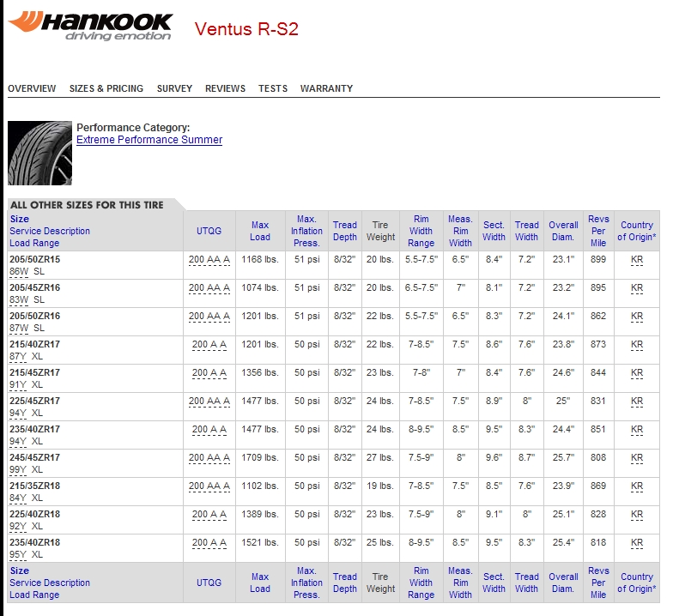673x616 pixels.
Task: Select the 225/45ZR17 size text
Action: click(x=34, y=401)
